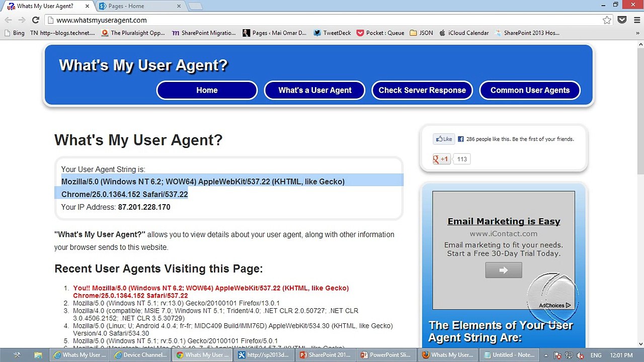Image resolution: width=644 pixels, height=362 pixels.
Task: Open the TweetDeck bookmark
Action: tap(332, 33)
